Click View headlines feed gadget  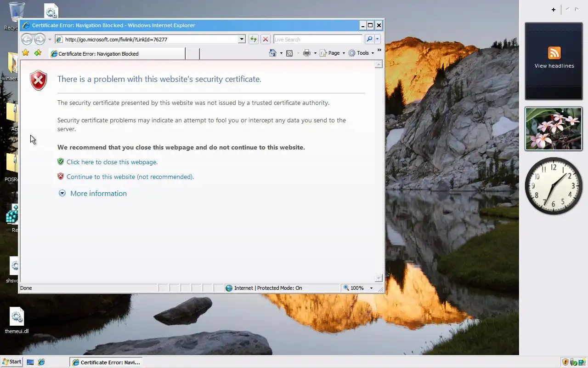[554, 61]
